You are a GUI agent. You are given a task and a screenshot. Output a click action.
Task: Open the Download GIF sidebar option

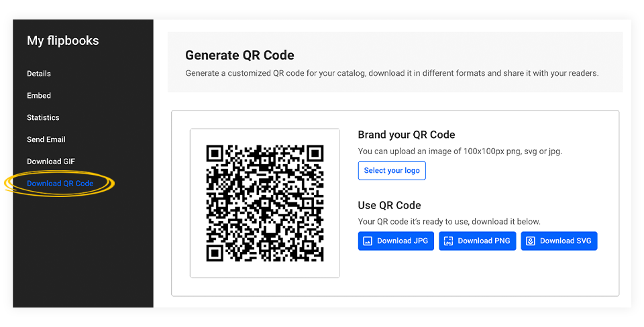tap(51, 161)
